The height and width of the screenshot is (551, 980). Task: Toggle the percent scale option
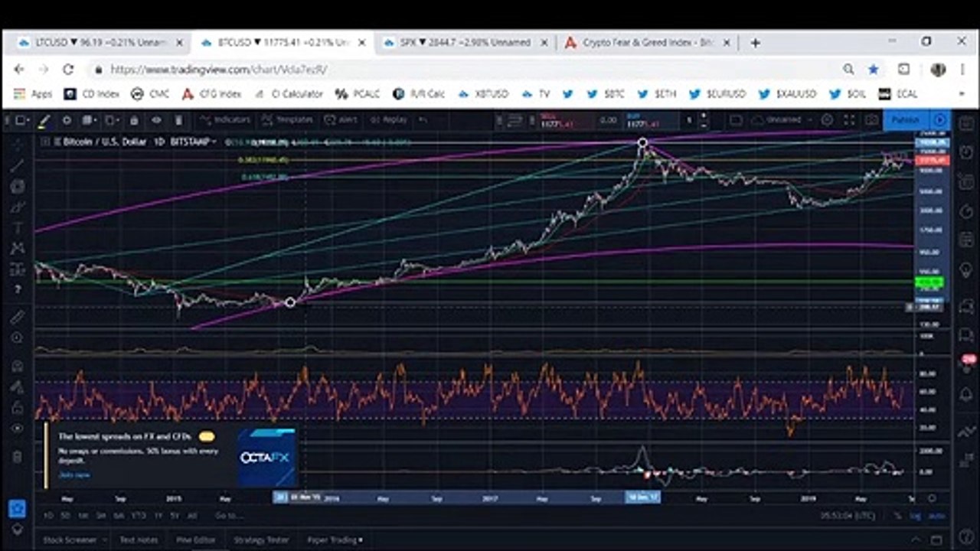point(897,516)
